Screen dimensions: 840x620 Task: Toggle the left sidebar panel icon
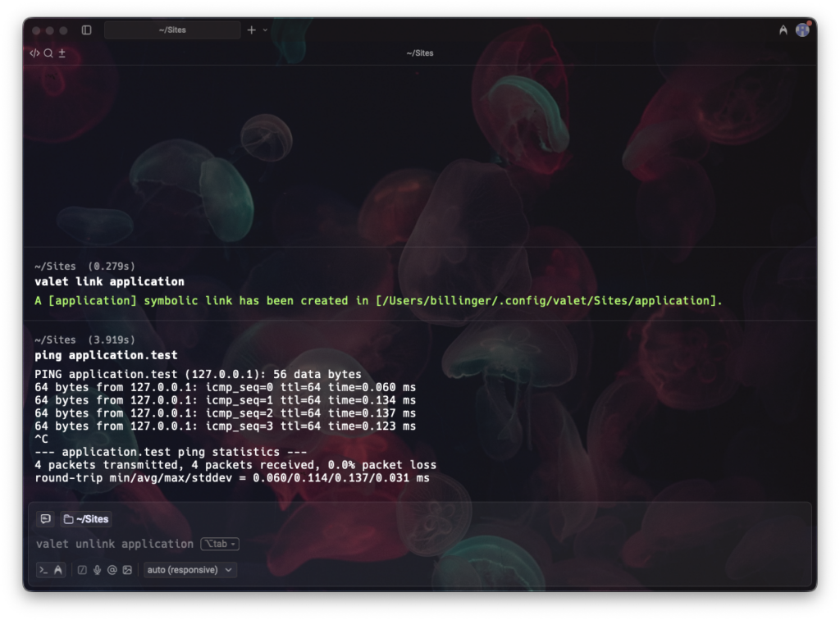pyautogui.click(x=87, y=30)
